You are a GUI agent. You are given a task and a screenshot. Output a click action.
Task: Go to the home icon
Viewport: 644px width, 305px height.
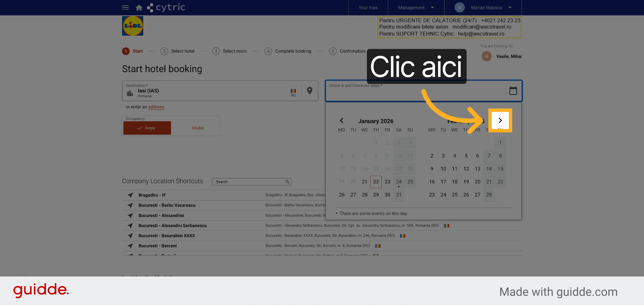(x=139, y=7)
